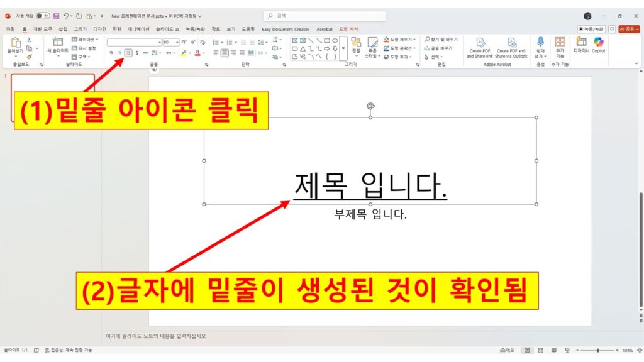Click the Add-ins (추가 기능) icon
The width and height of the screenshot is (644, 362).
pyautogui.click(x=560, y=47)
